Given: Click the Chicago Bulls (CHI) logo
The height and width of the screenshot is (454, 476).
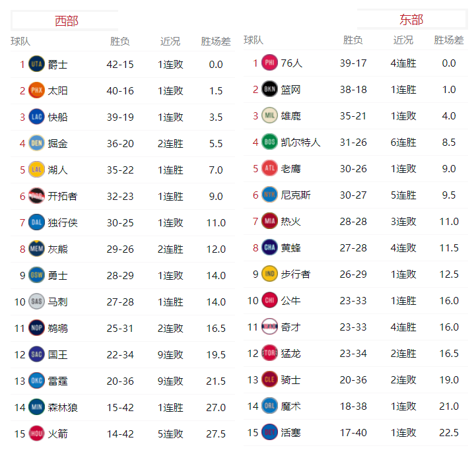Looking at the screenshot, I should point(269,301).
